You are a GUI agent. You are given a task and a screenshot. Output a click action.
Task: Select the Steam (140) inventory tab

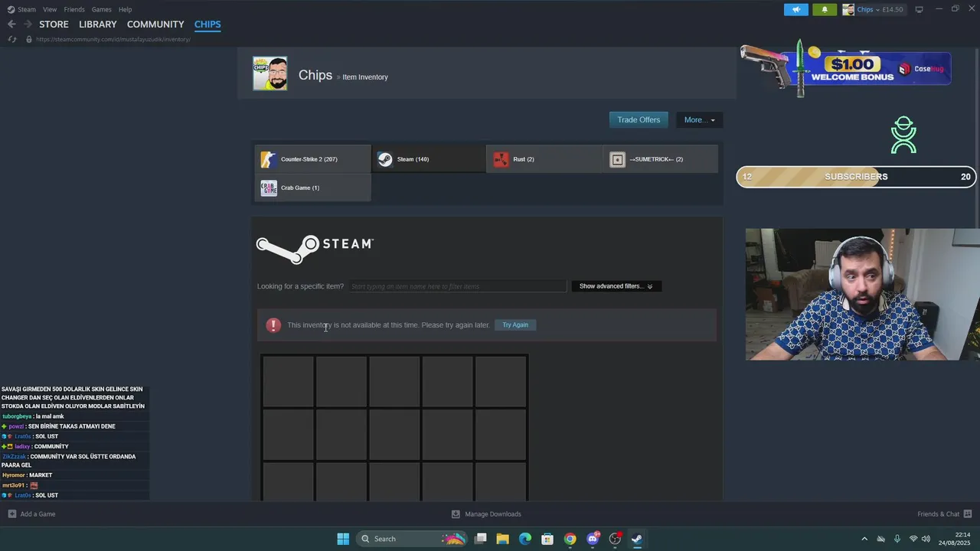pyautogui.click(x=429, y=159)
